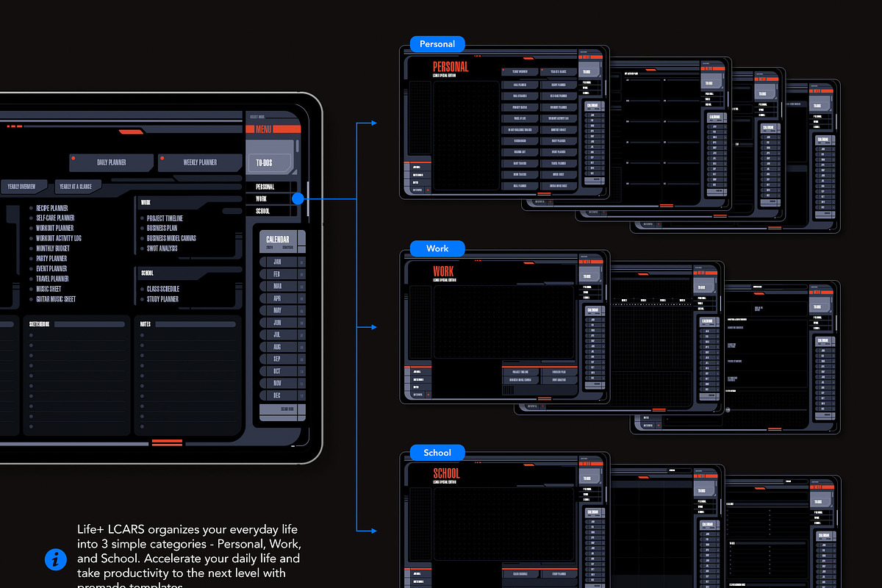
Task: Open the Study Planner link
Action: coord(162,299)
